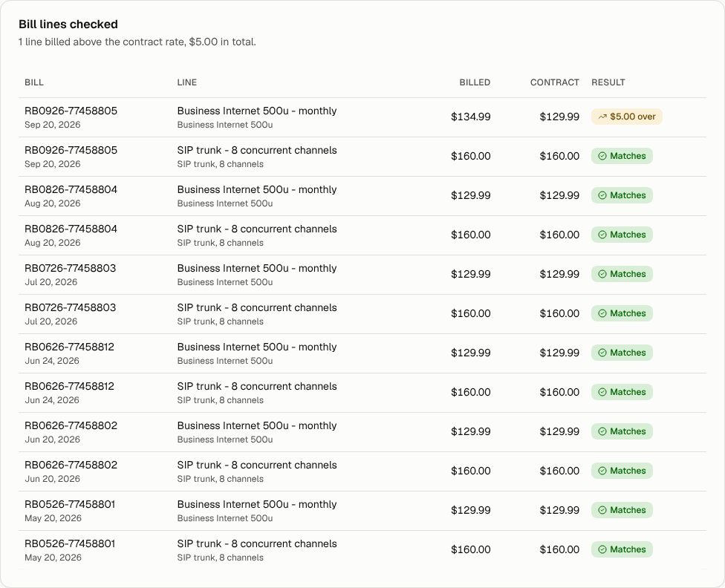Click the check icon for RB0826-77458804 Business Internet row
The height and width of the screenshot is (588, 725).
tap(602, 195)
